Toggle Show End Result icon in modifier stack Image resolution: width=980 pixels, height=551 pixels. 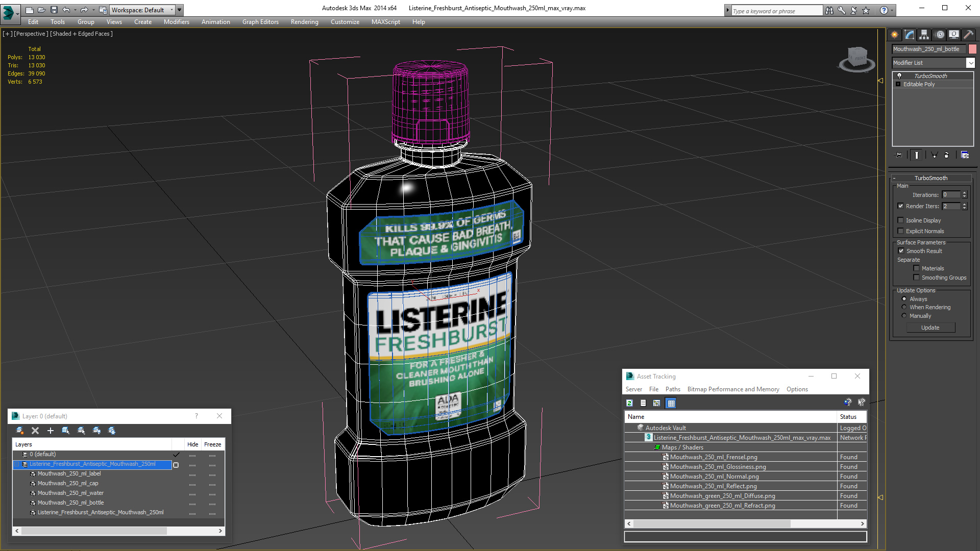tap(917, 155)
